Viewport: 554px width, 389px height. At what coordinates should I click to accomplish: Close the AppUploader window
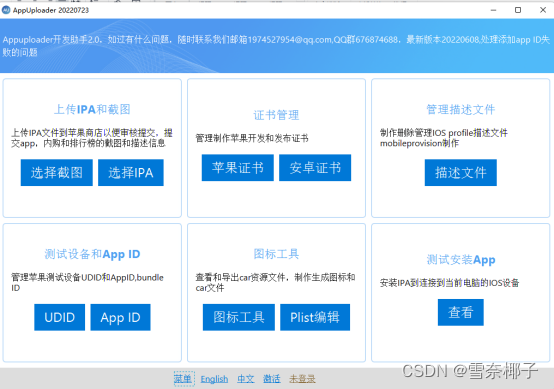coord(543,10)
